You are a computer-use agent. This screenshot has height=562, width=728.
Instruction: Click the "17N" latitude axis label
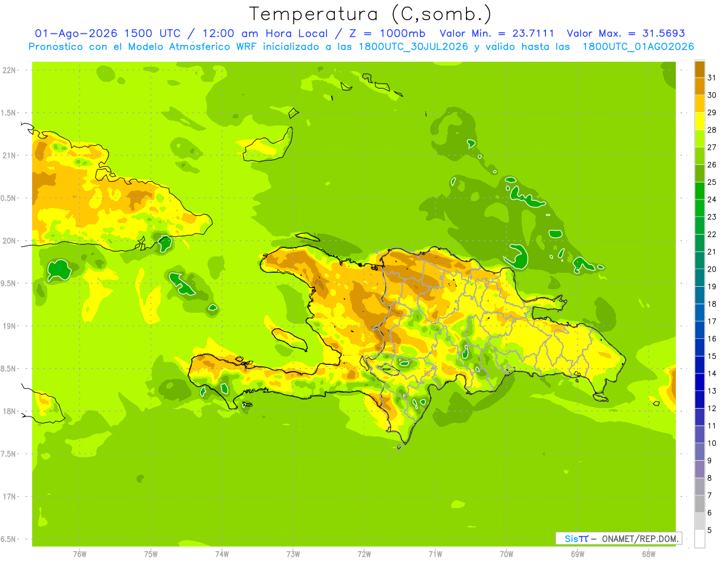point(9,497)
